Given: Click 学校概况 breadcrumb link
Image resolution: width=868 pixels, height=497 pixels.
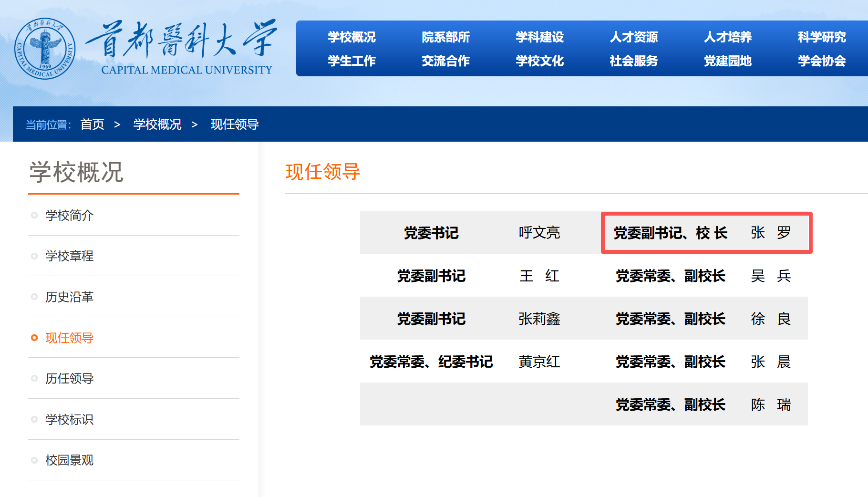Looking at the screenshot, I should click(x=157, y=124).
